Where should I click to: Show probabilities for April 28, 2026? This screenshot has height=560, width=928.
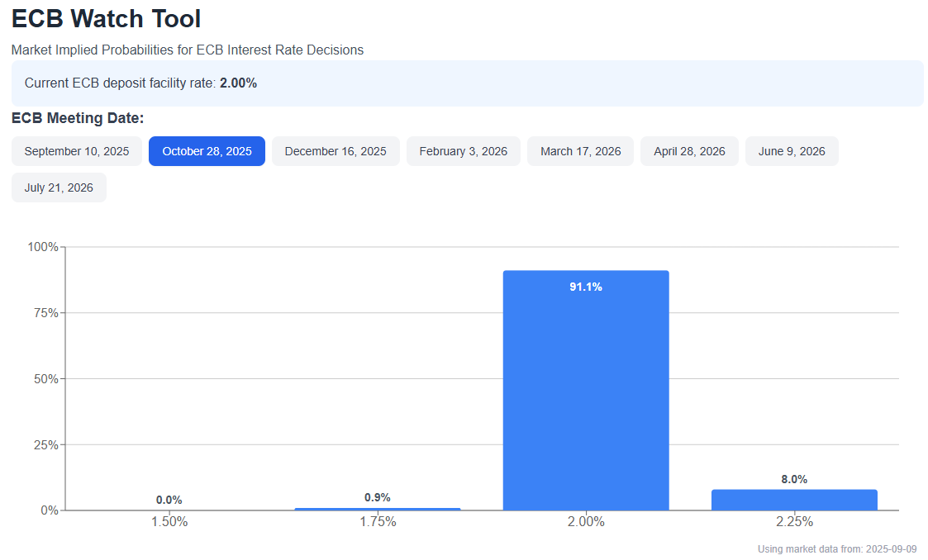689,151
